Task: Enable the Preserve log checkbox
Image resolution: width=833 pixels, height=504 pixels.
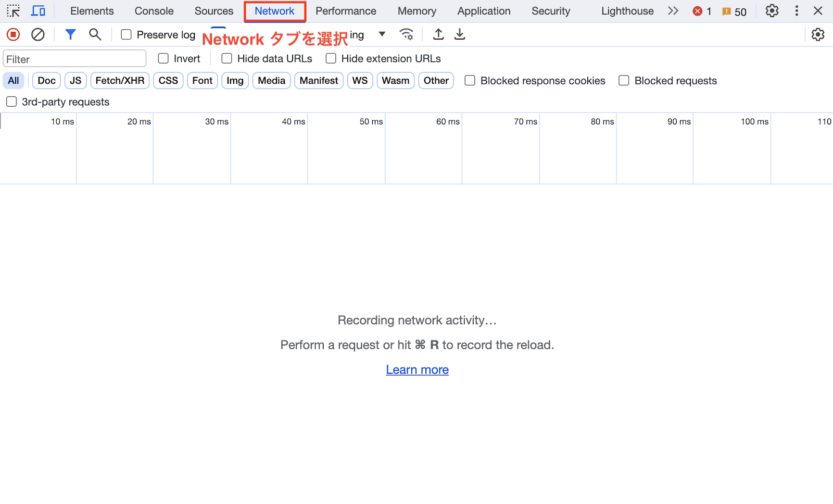Action: click(126, 34)
